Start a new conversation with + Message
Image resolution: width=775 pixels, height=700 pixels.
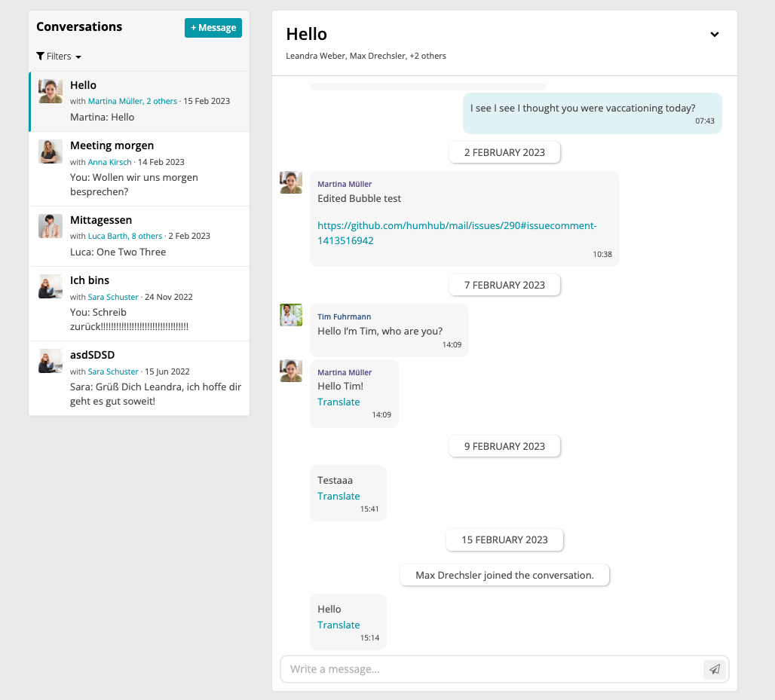tap(213, 28)
